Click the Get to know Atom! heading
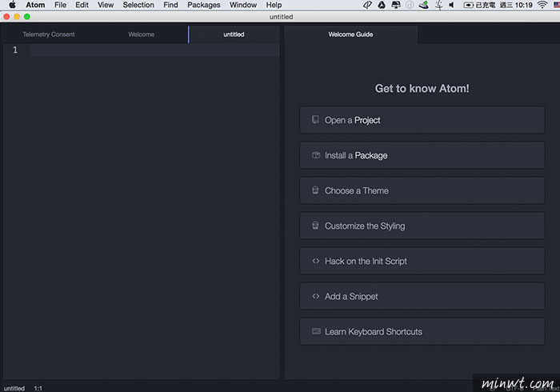 coord(422,88)
